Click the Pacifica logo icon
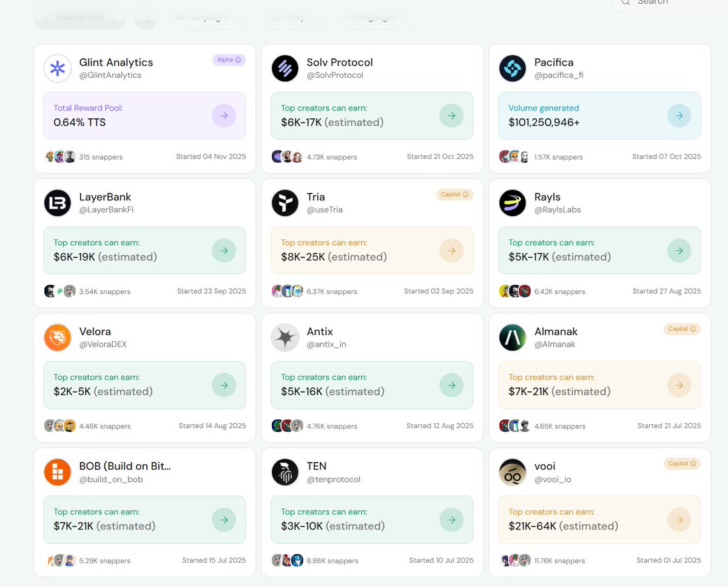Screen dimensions: 728x587 513,69
